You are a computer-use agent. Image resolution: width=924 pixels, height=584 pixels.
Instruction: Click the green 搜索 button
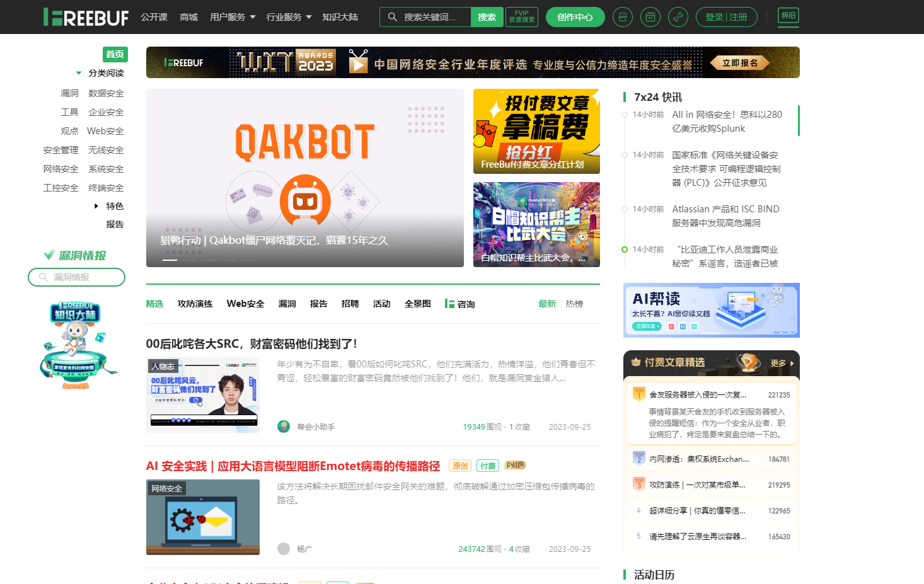click(487, 17)
